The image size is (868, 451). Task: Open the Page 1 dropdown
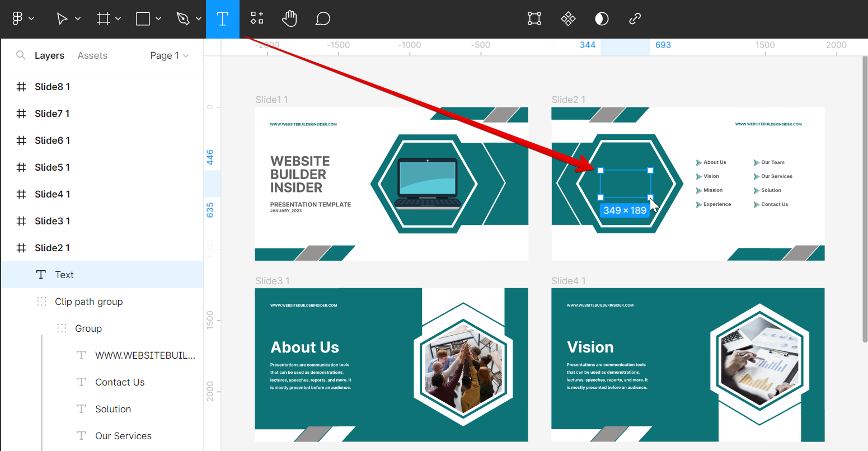tap(169, 55)
